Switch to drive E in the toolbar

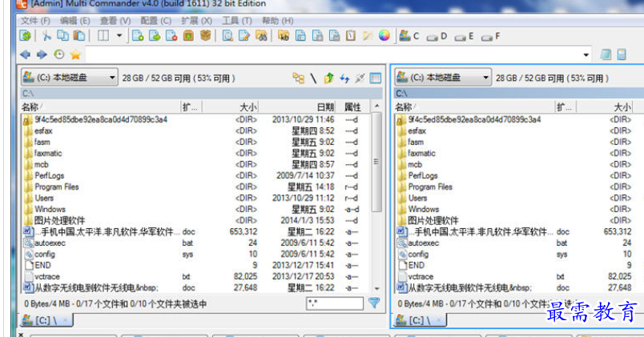pos(464,37)
